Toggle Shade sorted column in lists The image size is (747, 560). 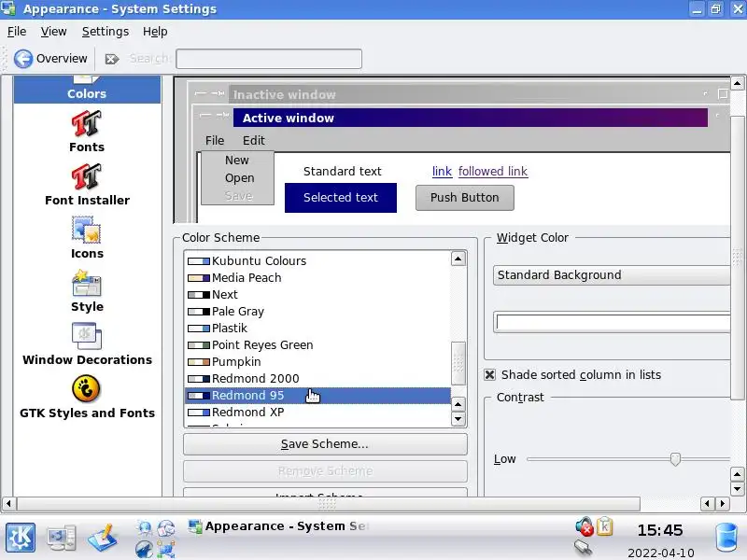click(489, 375)
